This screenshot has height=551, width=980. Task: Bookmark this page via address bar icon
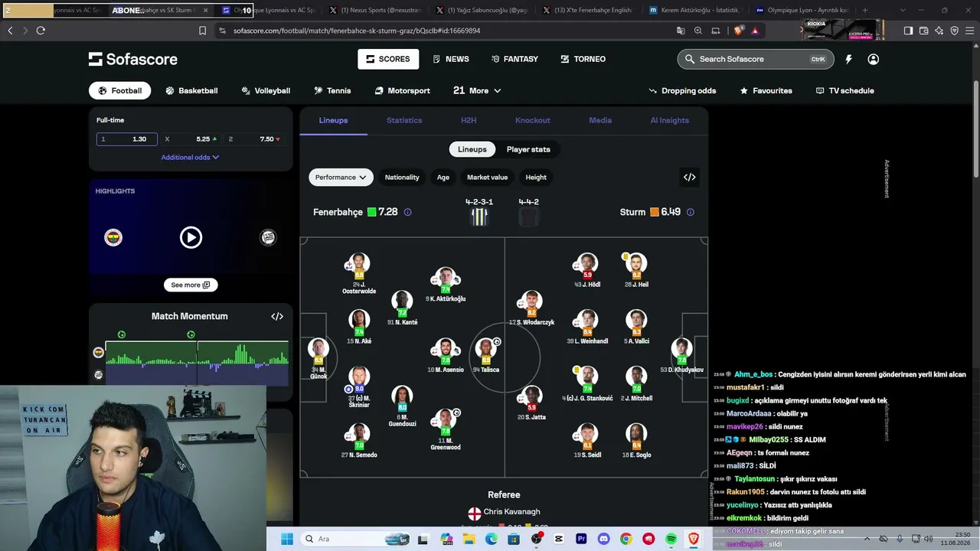[x=202, y=31]
